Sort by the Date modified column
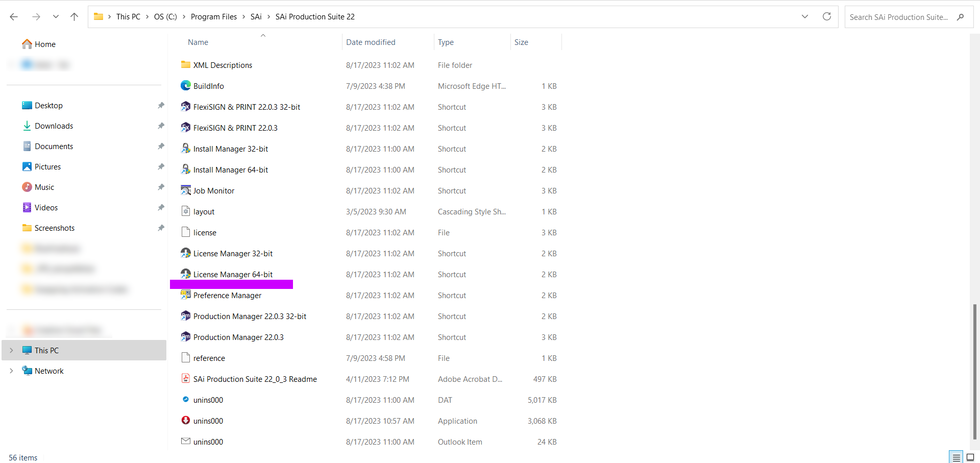 [371, 42]
